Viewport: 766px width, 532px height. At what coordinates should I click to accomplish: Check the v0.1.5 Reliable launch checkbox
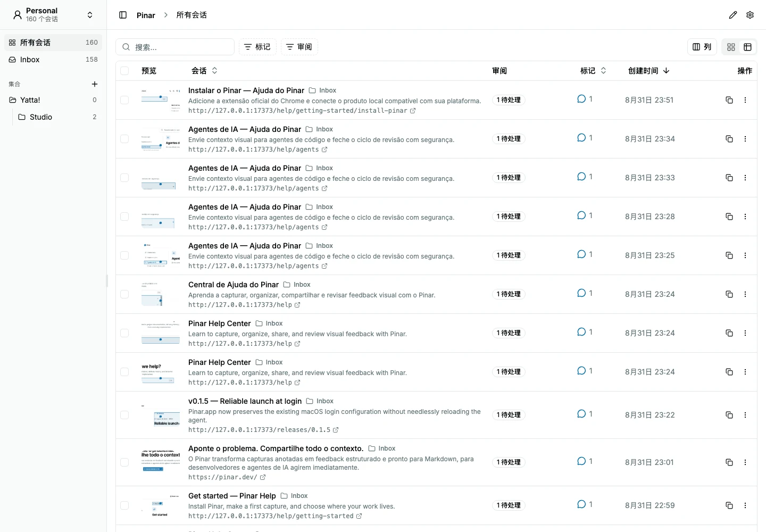pos(124,415)
